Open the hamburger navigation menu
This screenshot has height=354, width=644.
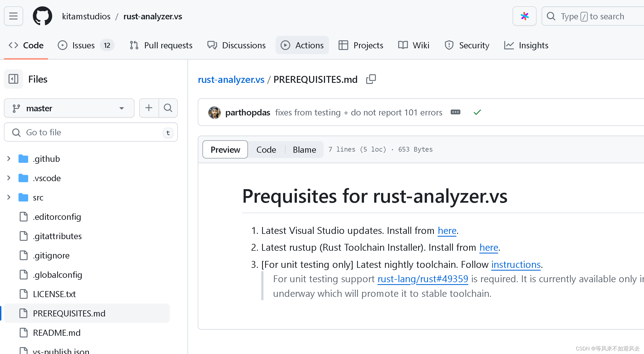14,16
